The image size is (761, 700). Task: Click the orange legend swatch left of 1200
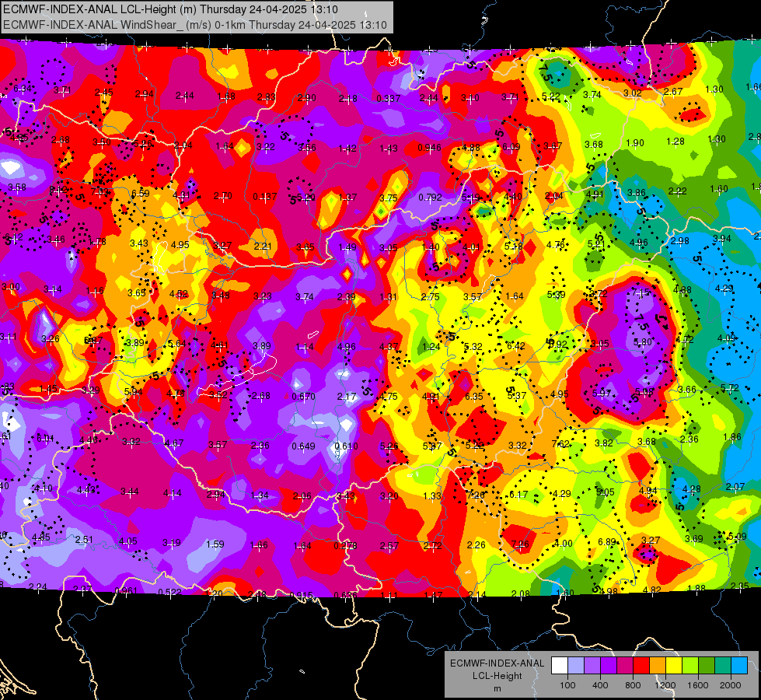[658, 666]
